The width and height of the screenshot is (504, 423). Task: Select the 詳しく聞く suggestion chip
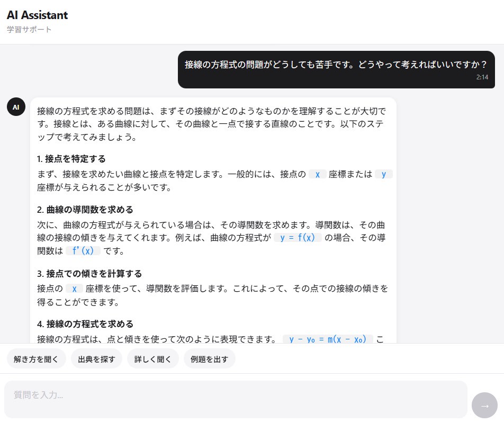tap(152, 358)
